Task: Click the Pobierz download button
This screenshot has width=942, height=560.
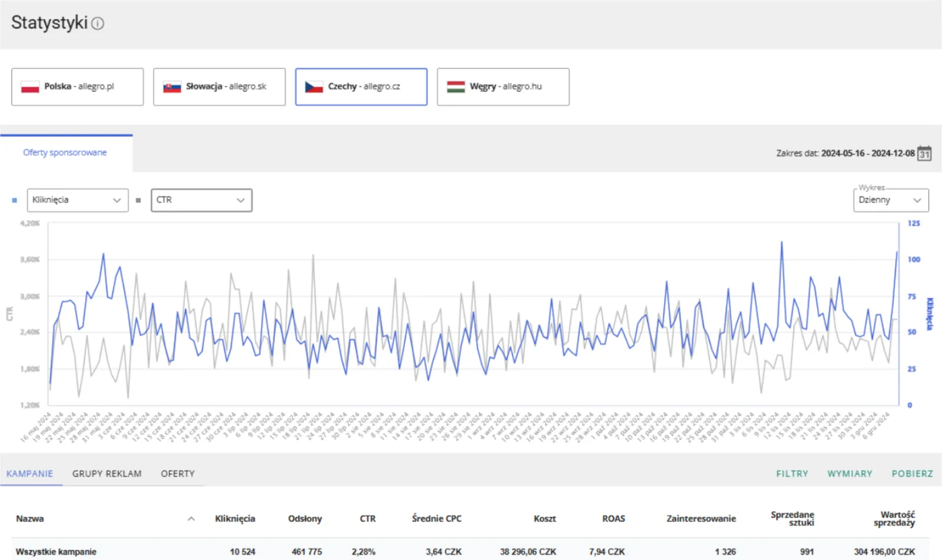Action: point(912,474)
